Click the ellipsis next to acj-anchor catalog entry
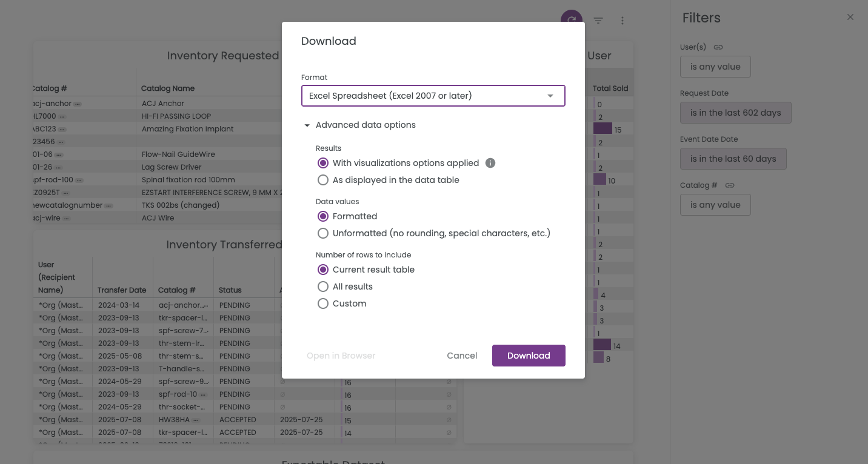 [78, 104]
